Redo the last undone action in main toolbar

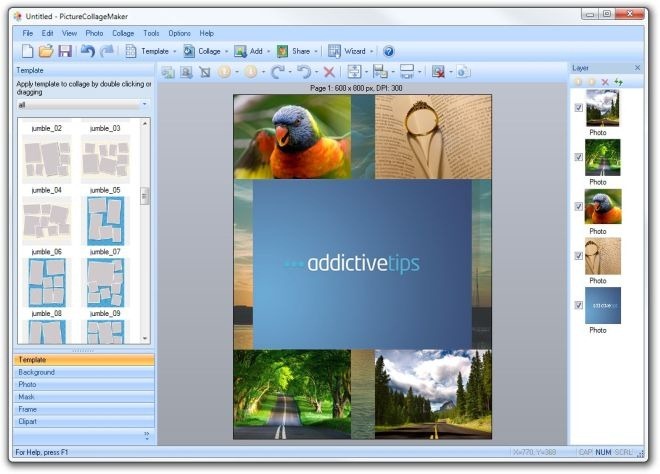coord(107,51)
